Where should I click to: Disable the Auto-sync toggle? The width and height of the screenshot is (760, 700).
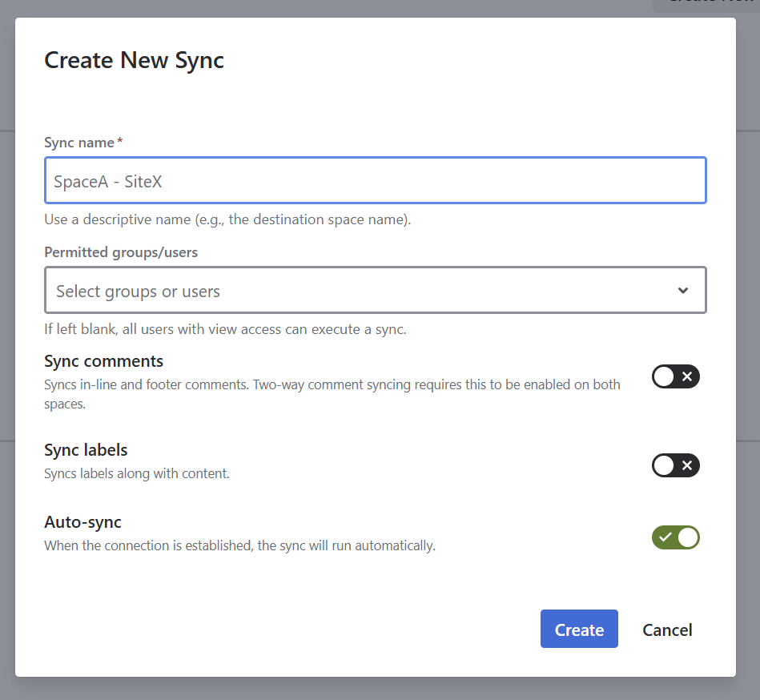point(675,537)
